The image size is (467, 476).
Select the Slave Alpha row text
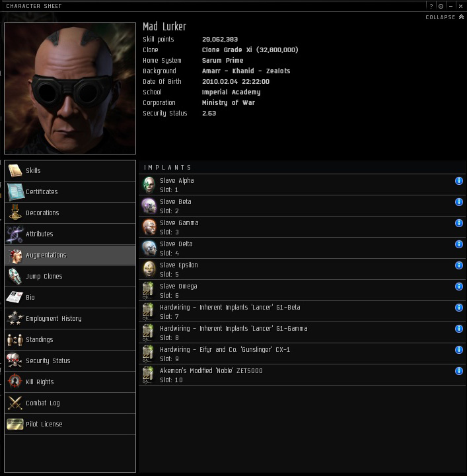point(177,181)
